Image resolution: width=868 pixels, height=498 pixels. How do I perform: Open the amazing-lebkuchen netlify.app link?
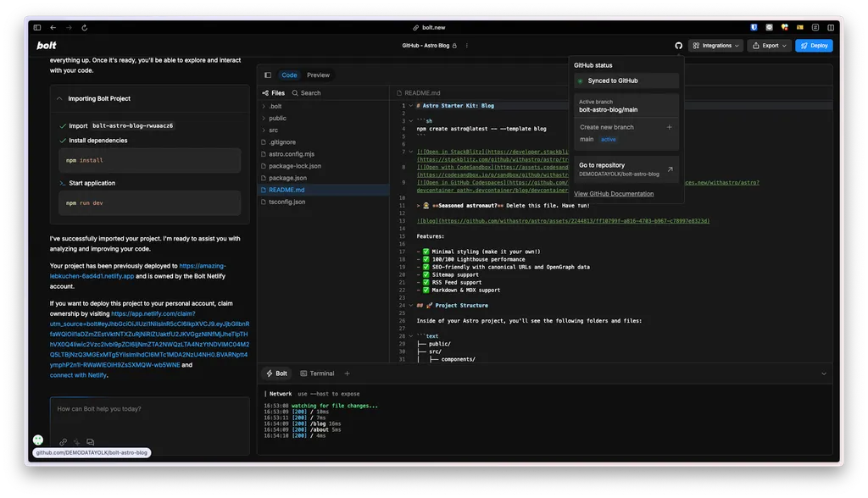tap(138, 271)
